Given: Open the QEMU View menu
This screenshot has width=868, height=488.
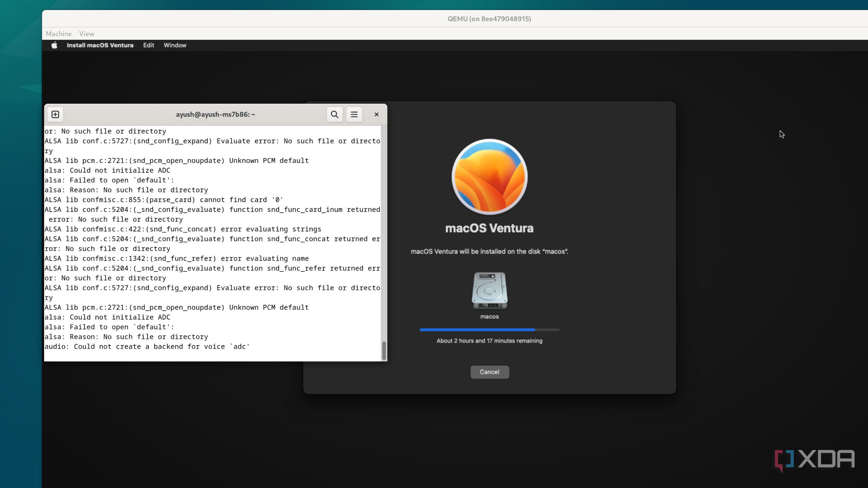Looking at the screenshot, I should (87, 34).
